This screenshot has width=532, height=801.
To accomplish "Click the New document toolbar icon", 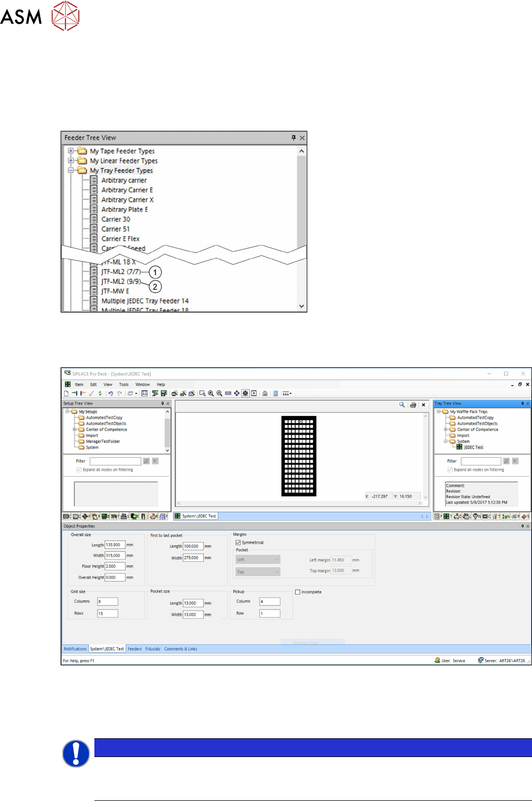I will (66, 393).
